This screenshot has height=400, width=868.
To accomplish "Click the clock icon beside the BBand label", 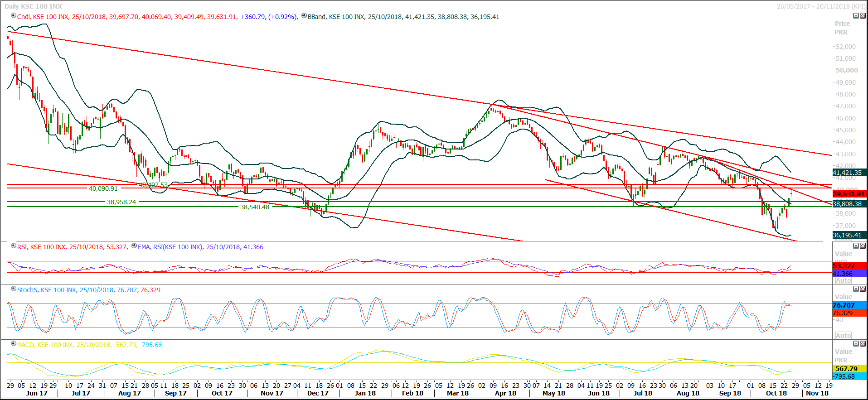I will (x=304, y=16).
